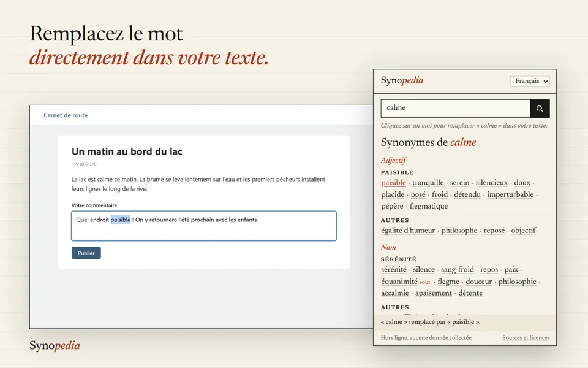Image resolution: width=588 pixels, height=368 pixels.
Task: Select synonym posé
Action: click(418, 194)
